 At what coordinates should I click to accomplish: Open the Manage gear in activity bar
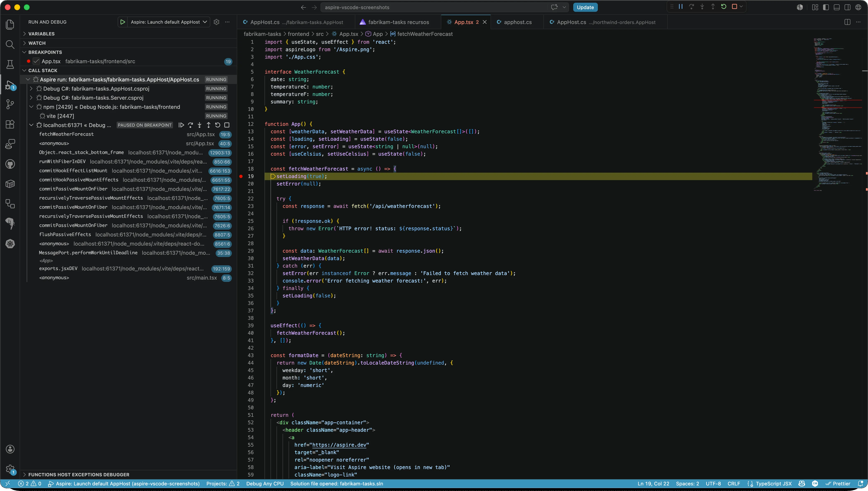tap(10, 469)
